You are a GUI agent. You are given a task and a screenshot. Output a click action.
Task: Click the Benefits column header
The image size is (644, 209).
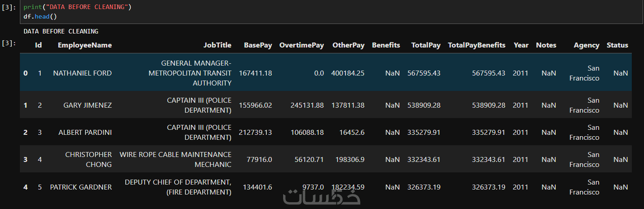point(386,45)
